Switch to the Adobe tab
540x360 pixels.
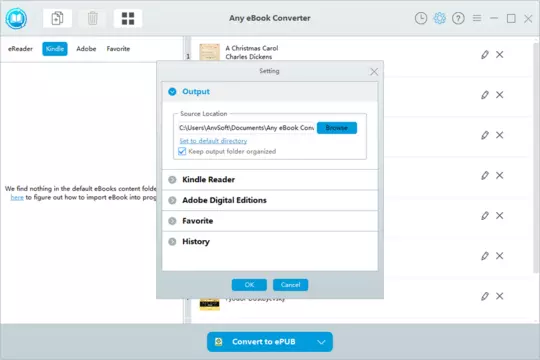[x=86, y=49]
